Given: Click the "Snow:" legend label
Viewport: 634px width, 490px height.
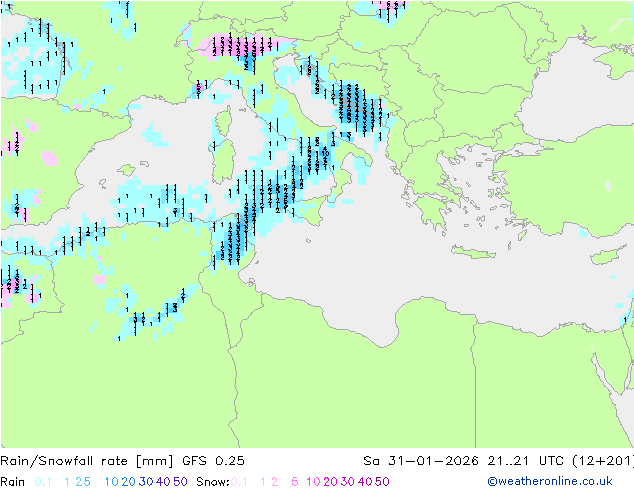Looking at the screenshot, I should point(213,482).
